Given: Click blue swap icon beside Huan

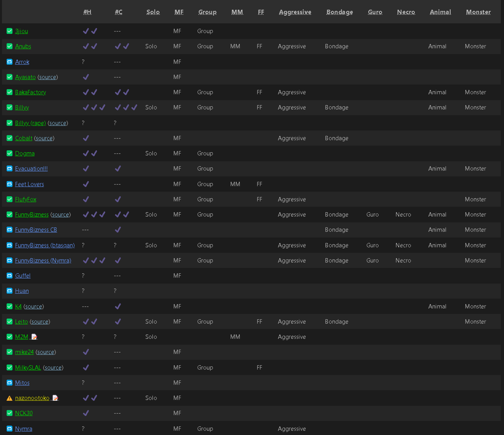Looking at the screenshot, I should (10, 291).
